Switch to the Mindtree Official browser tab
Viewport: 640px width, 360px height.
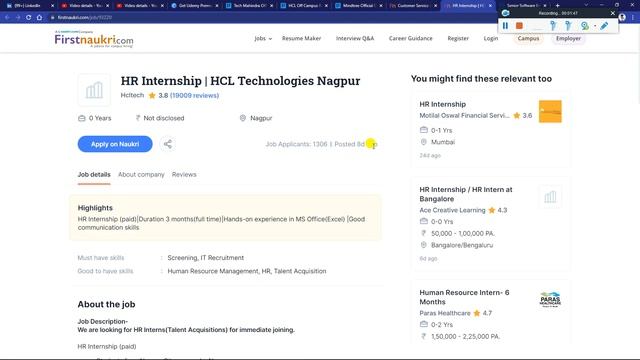point(358,6)
